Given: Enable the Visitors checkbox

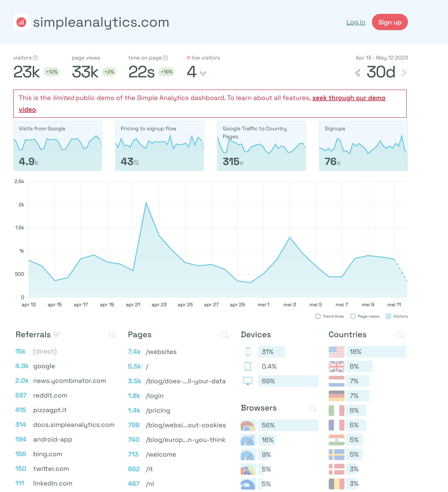Looking at the screenshot, I should tap(388, 316).
